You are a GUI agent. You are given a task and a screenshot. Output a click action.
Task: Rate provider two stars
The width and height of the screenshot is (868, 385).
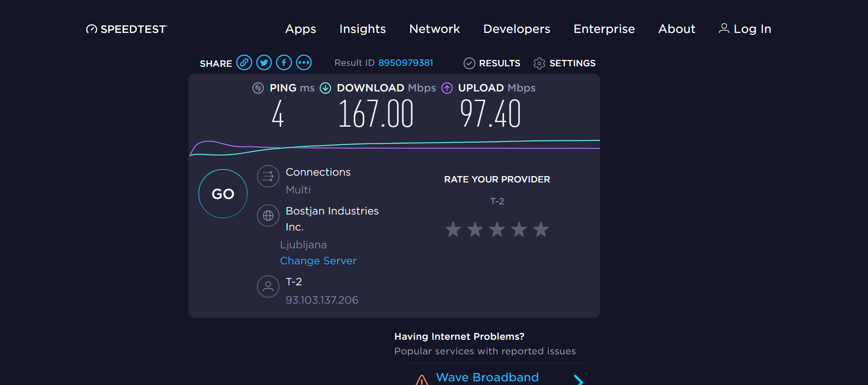coord(475,229)
